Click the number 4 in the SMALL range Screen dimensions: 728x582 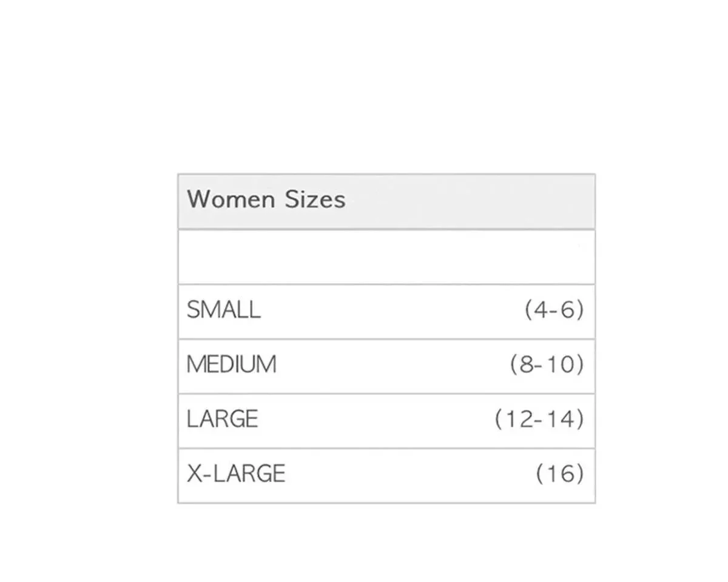539,310
